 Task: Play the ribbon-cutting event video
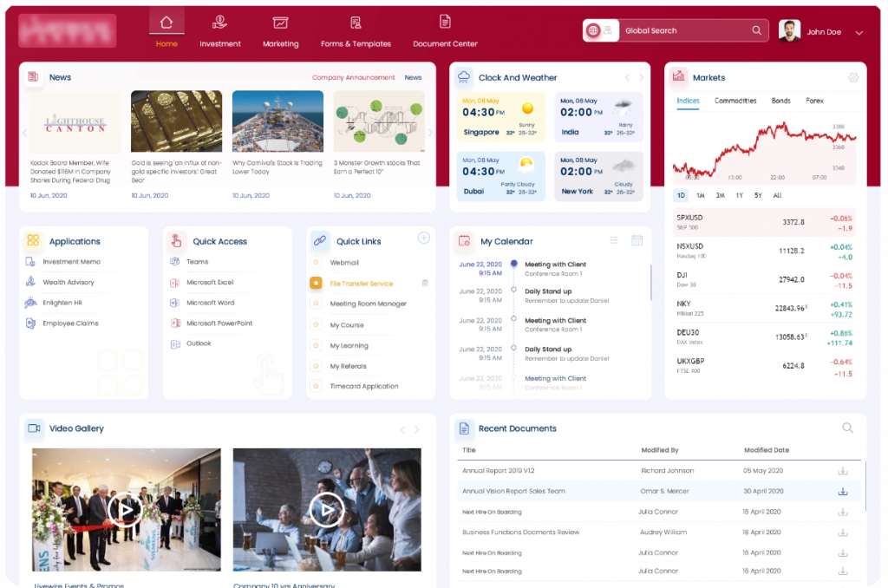pyautogui.click(x=126, y=510)
